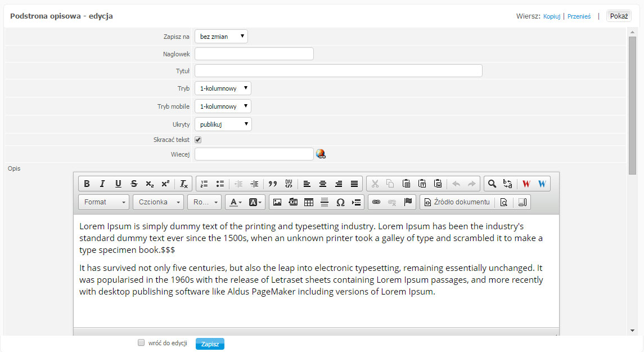Viewport: 644px width, 352px height.
Task: Insert a table
Action: pos(309,202)
